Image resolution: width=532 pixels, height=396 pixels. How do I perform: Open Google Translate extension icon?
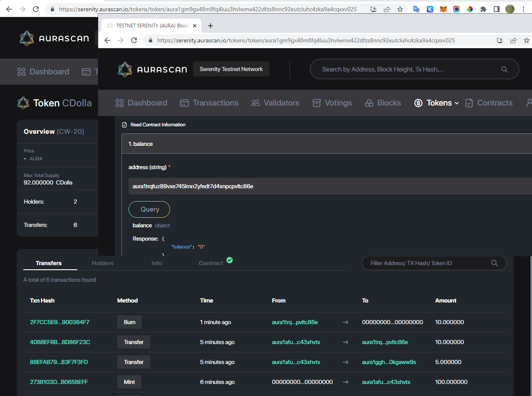[416, 9]
